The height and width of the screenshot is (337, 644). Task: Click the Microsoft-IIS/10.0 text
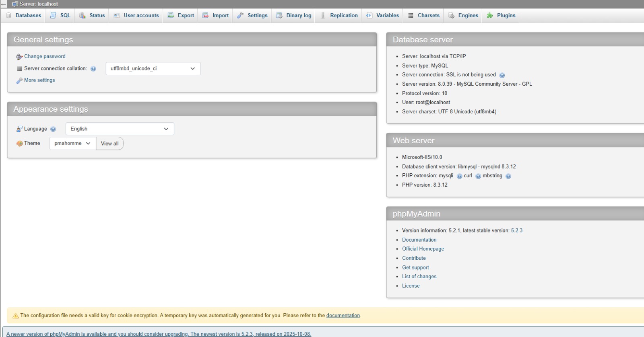pyautogui.click(x=422, y=157)
